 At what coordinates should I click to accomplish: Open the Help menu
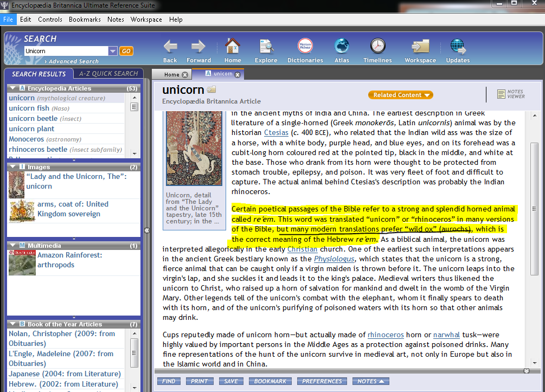[176, 20]
